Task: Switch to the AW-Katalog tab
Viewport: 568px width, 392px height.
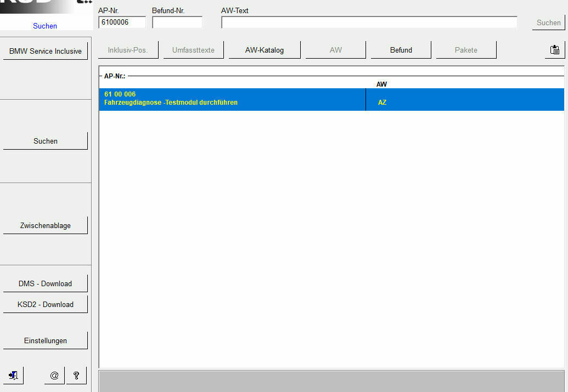Action: point(265,50)
